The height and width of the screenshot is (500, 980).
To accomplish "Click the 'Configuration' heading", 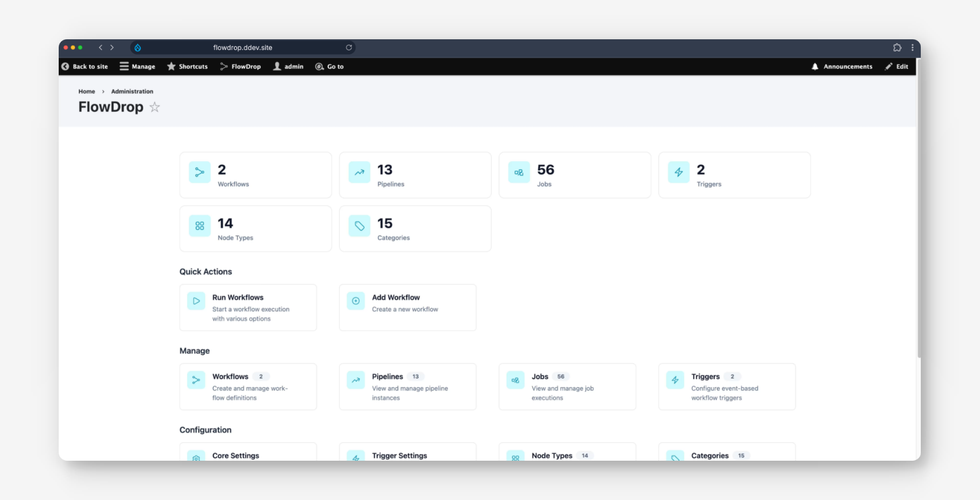I will tap(205, 430).
